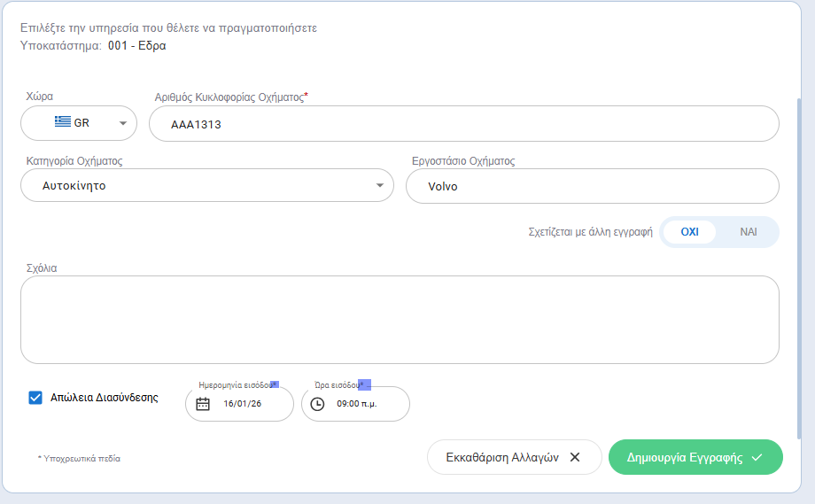The image size is (815, 504).
Task: Open the Κατηγορία Οχήματος dropdown arrow
Action: [379, 186]
